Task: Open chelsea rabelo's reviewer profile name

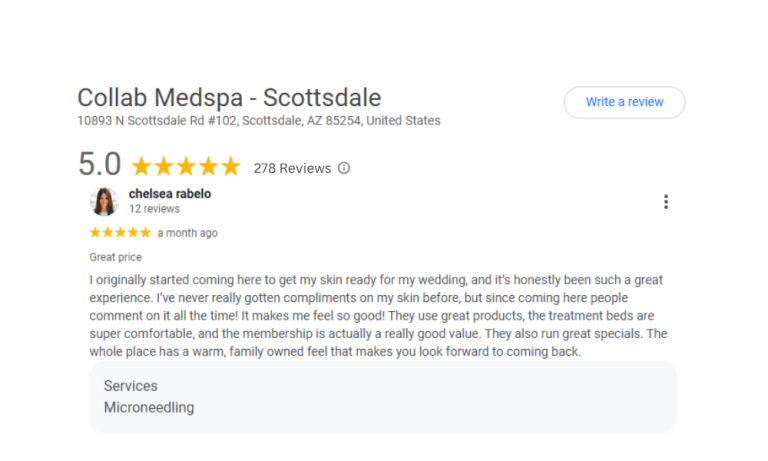Action: [x=170, y=194]
